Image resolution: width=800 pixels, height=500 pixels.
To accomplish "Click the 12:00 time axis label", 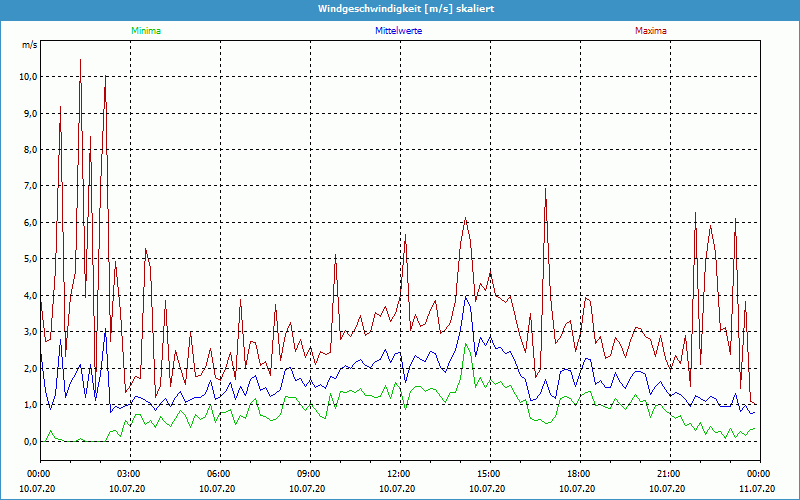I will click(399, 474).
